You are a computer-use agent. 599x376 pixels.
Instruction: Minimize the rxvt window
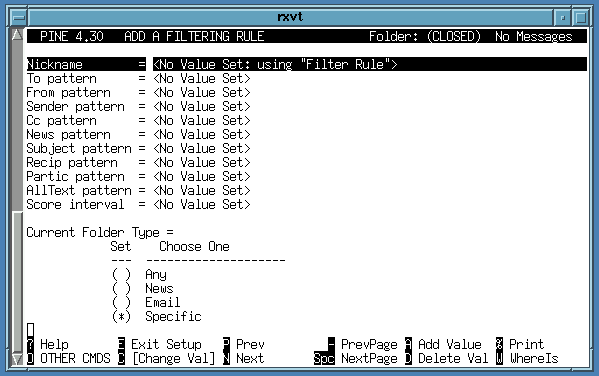point(562,17)
